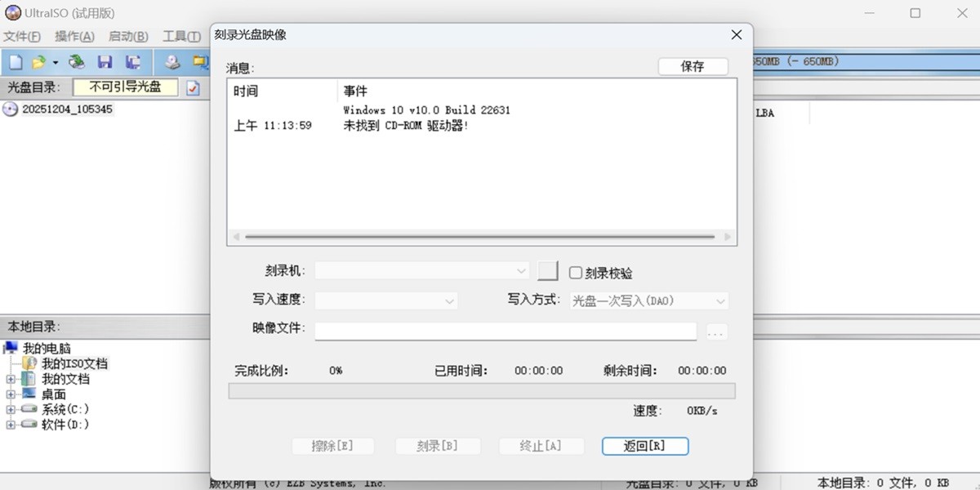The width and height of the screenshot is (980, 490).
Task: Click the browse ... button beside 映像文件
Action: point(715,331)
